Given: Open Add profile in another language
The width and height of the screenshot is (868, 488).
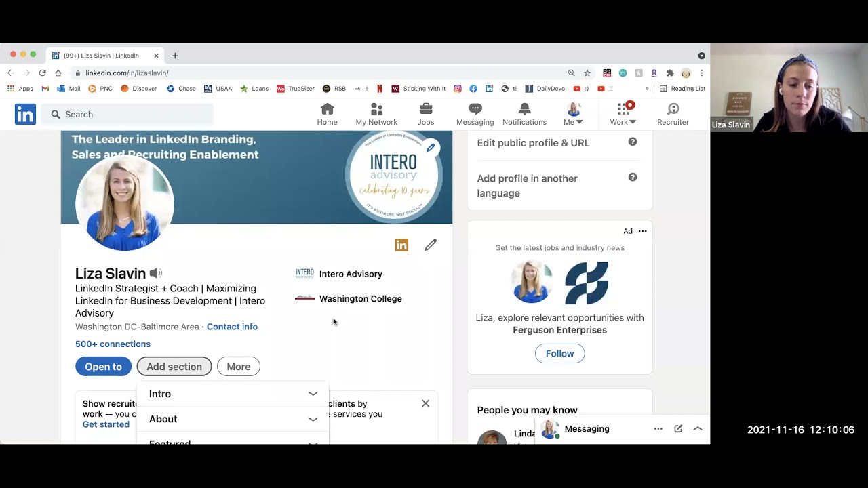Looking at the screenshot, I should tap(527, 186).
